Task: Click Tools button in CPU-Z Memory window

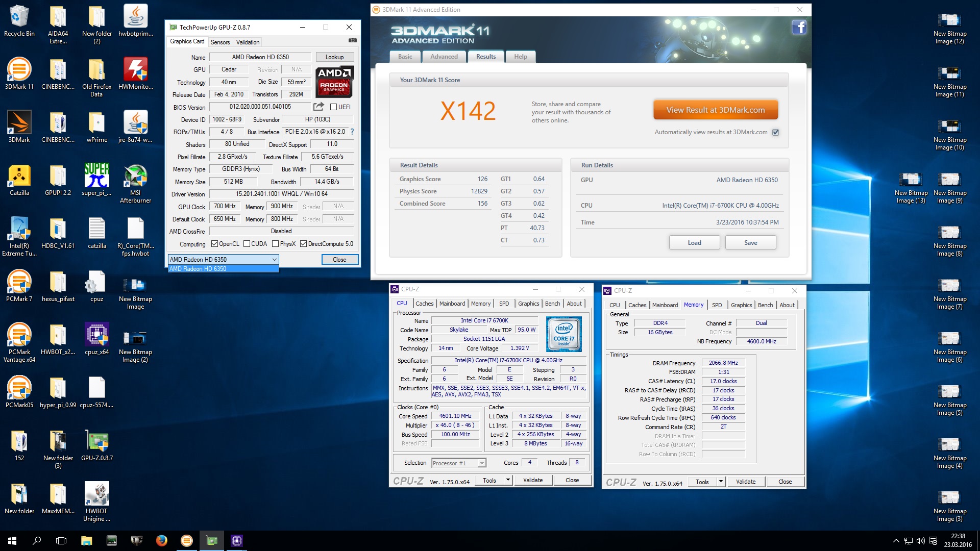Action: 702,482
